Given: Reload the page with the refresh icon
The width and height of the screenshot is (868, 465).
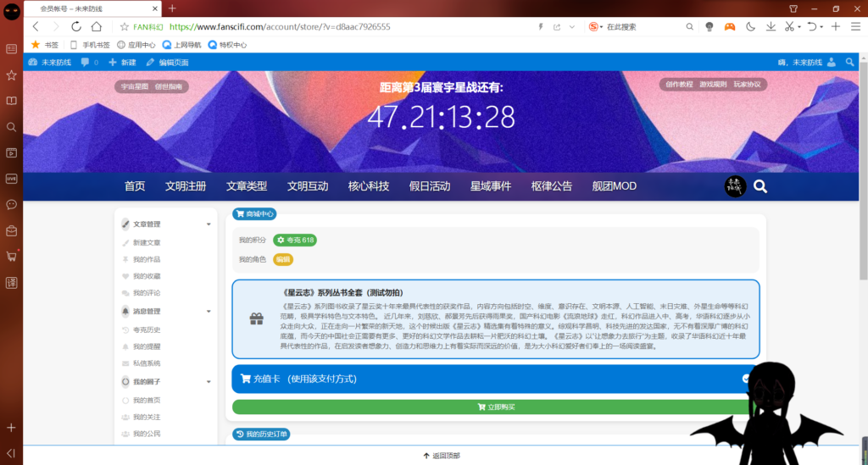Looking at the screenshot, I should click(x=75, y=26).
